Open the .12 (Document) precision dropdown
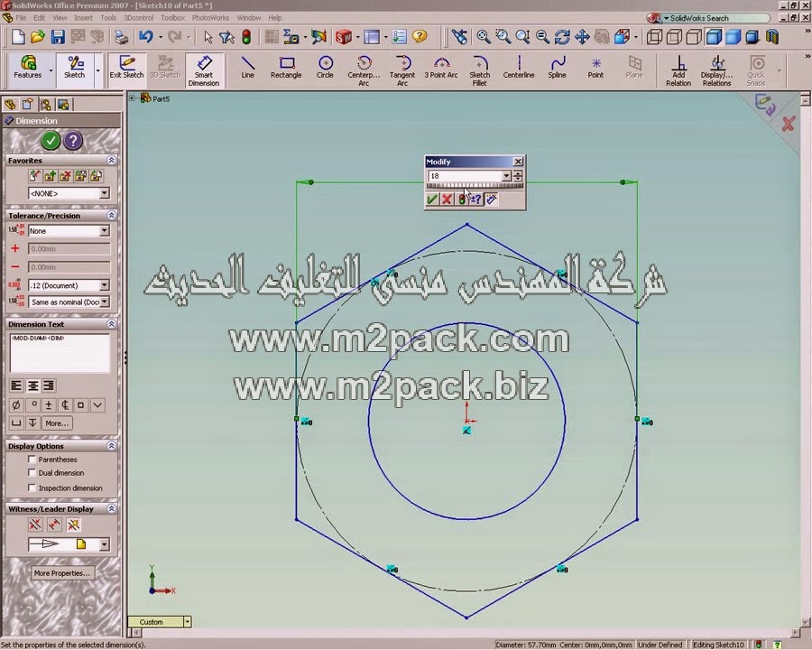 tap(104, 285)
